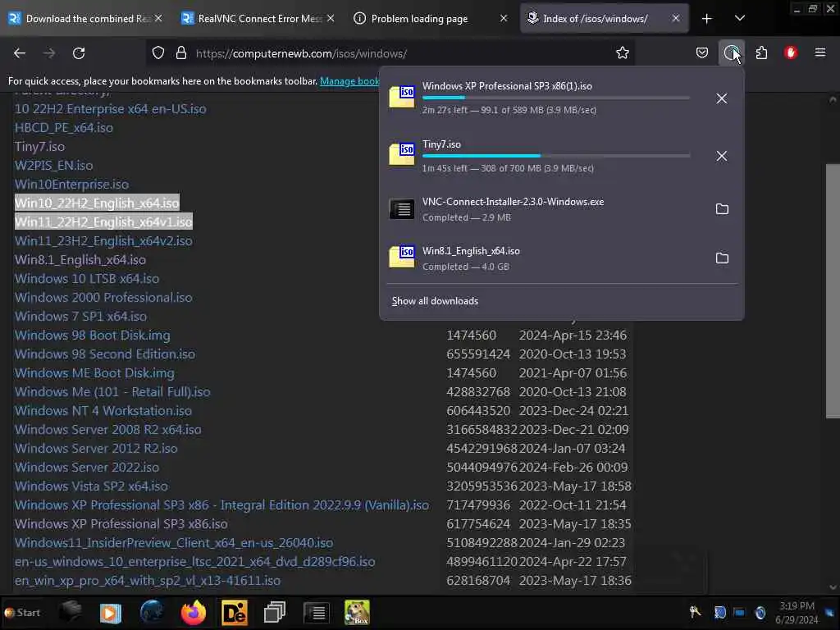Screen dimensions: 840x630
Task: Expand the list all tabs chevron
Action: (739, 19)
